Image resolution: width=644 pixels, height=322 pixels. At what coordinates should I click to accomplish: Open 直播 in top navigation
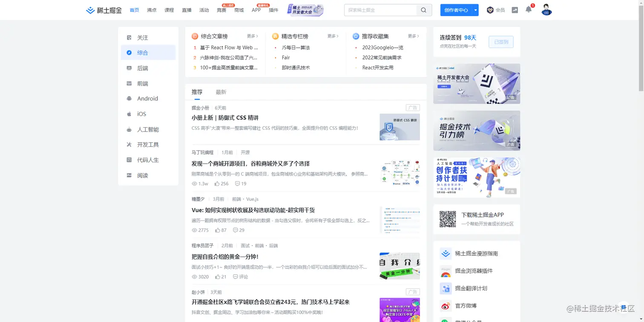tap(187, 10)
